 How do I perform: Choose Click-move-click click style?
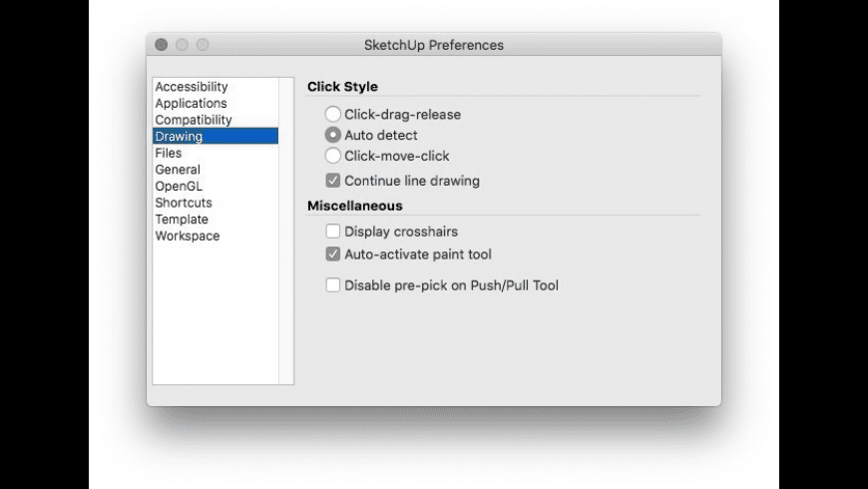click(333, 156)
